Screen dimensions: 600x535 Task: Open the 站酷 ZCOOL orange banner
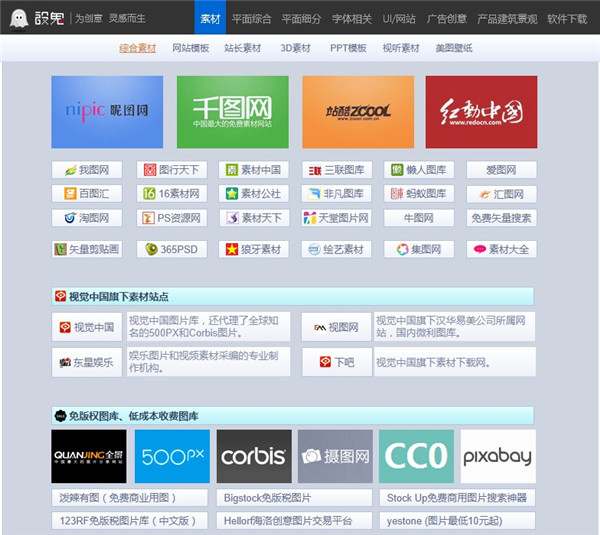click(358, 112)
